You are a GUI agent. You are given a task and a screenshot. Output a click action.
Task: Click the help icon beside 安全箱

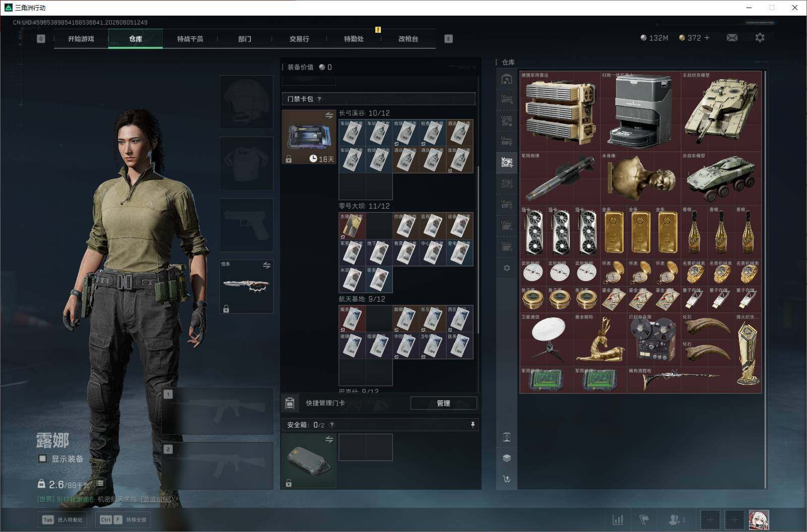pos(331,425)
